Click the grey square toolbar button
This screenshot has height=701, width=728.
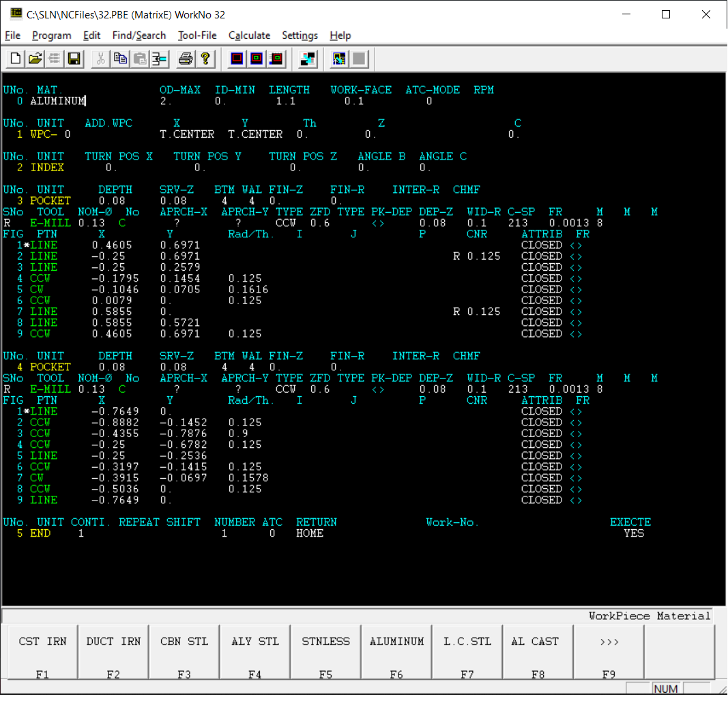(359, 59)
